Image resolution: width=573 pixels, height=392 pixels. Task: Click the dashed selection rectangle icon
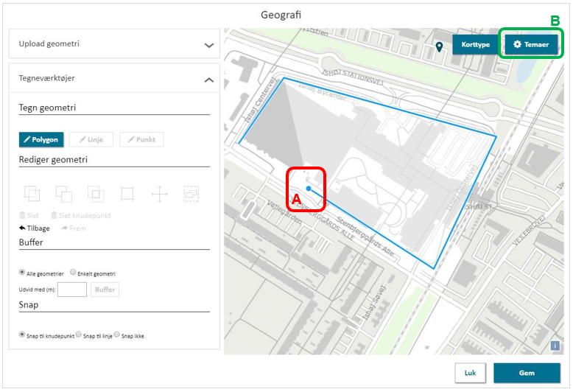pyautogui.click(x=191, y=194)
